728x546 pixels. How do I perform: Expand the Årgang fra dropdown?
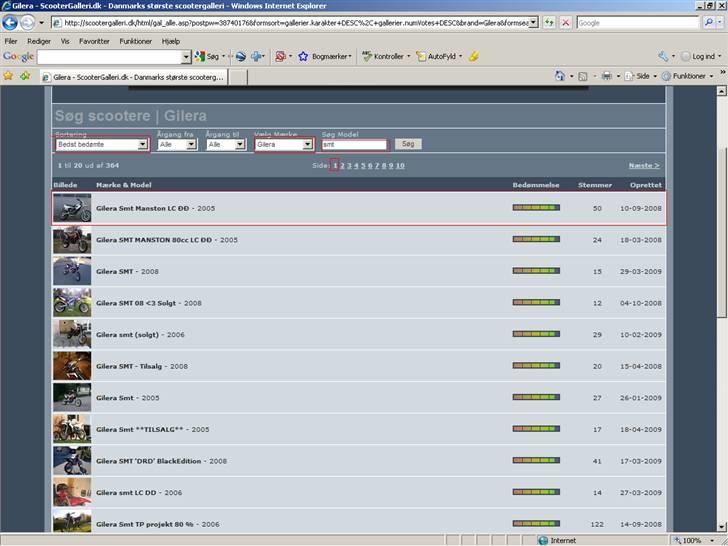[x=177, y=144]
